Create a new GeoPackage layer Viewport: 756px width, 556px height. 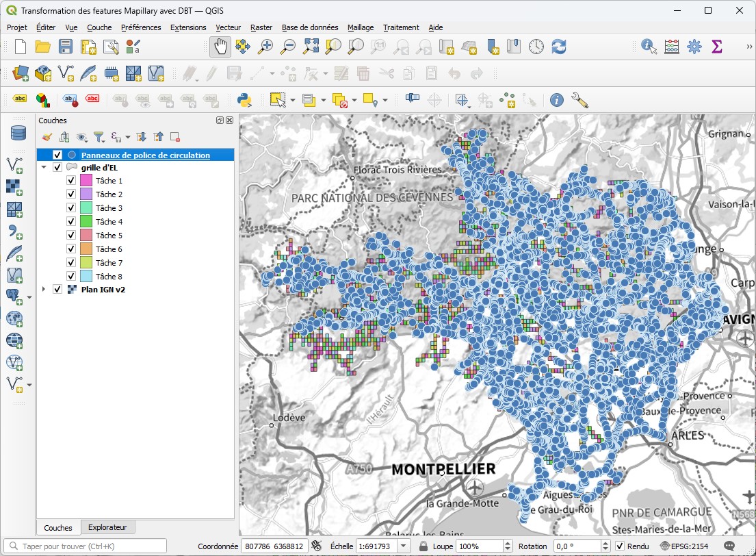click(x=43, y=74)
